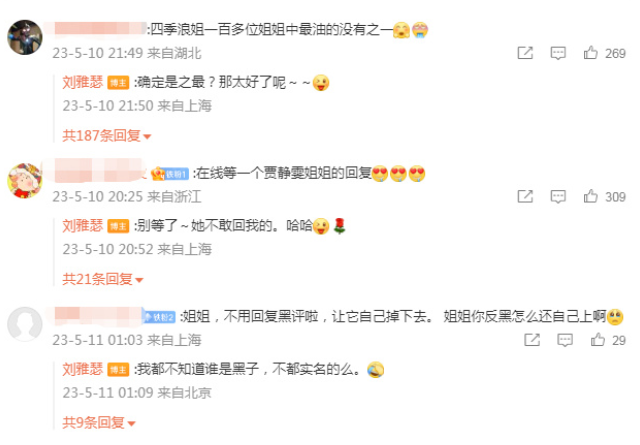Open 刘雅瑟 profile from 01:09 reply

click(x=82, y=369)
